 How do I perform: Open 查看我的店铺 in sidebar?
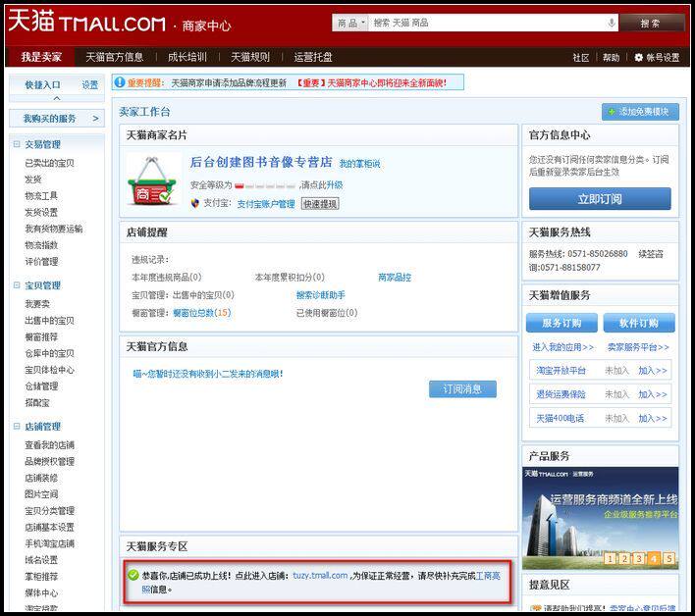pyautogui.click(x=49, y=444)
